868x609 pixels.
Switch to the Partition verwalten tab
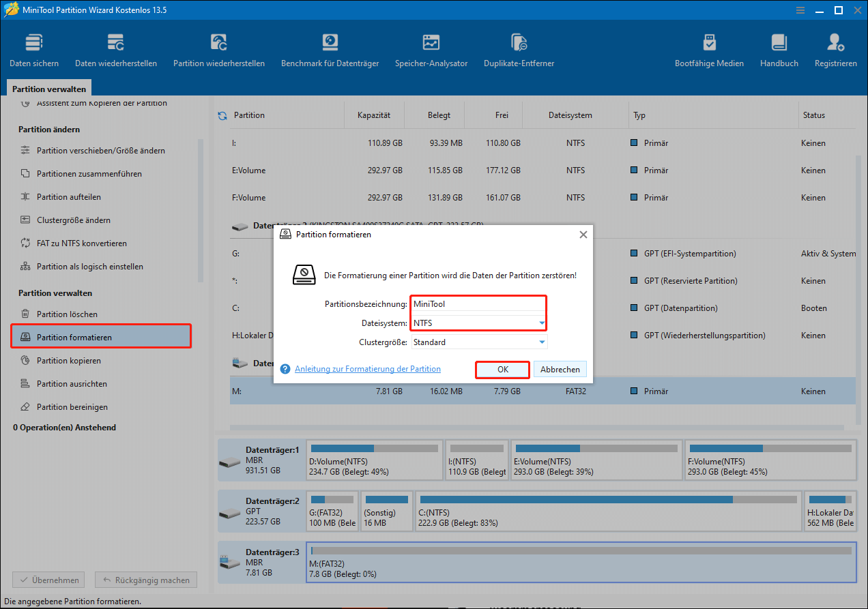(48, 88)
